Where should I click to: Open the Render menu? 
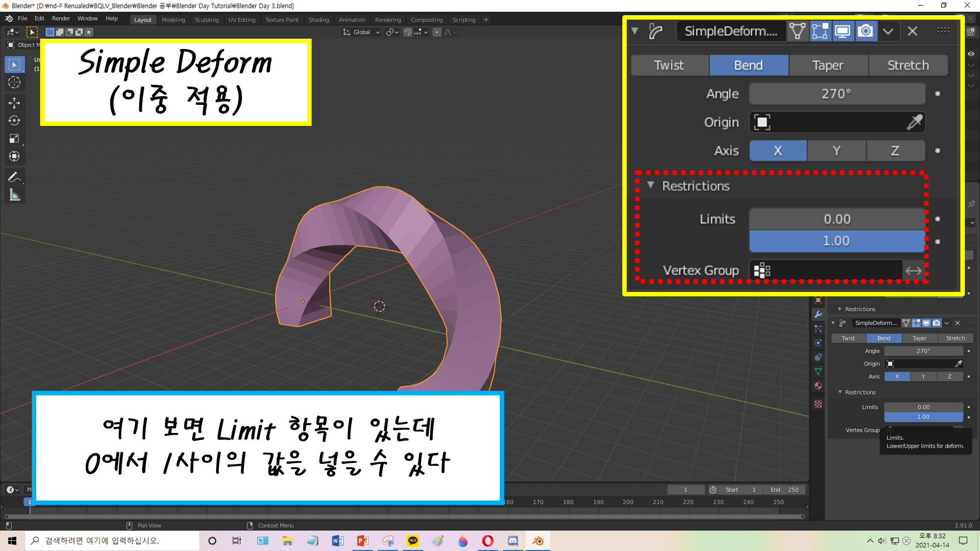pos(61,19)
